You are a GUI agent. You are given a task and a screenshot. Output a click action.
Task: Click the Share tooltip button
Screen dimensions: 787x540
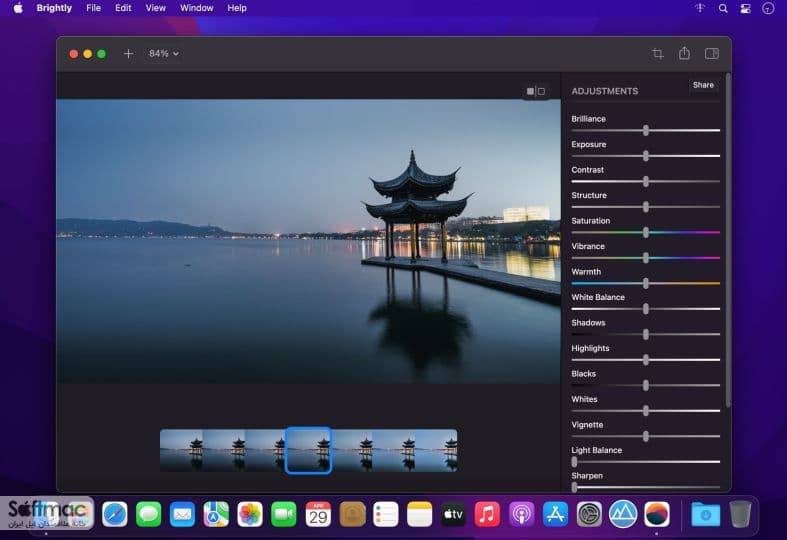(x=703, y=85)
